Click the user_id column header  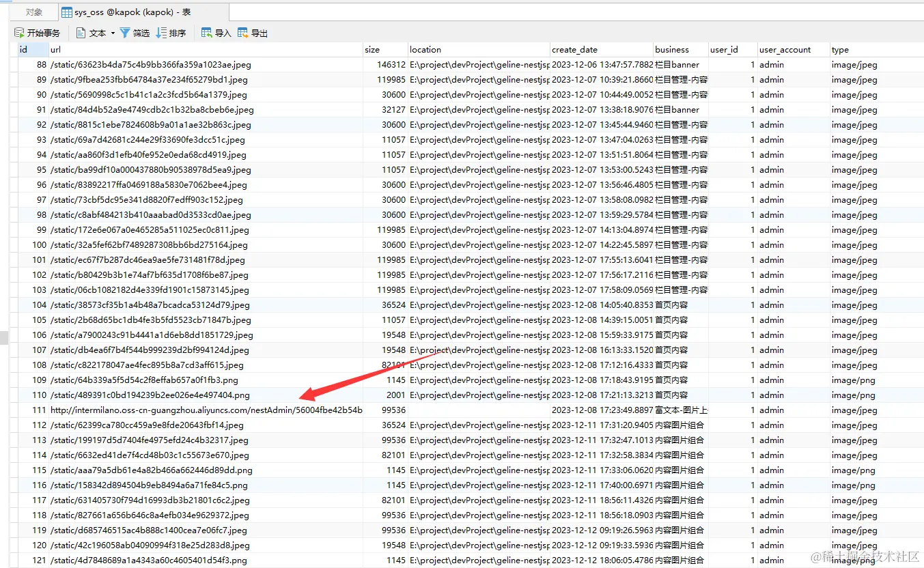point(733,49)
